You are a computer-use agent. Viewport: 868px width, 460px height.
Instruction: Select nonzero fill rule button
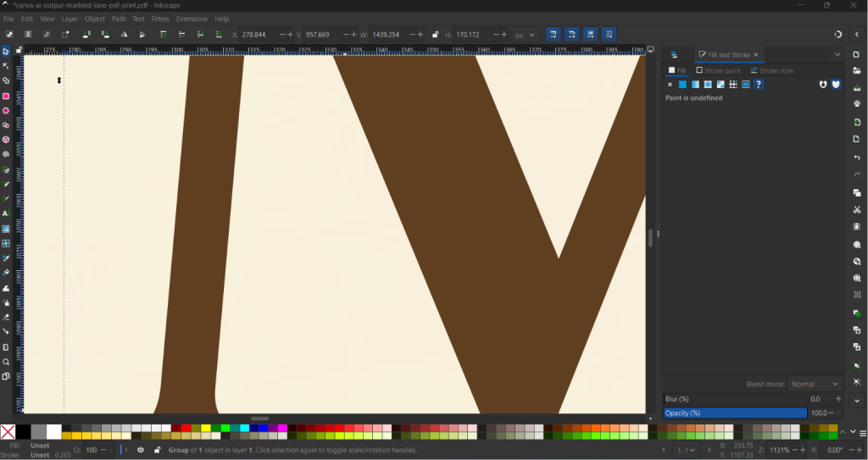pyautogui.click(x=836, y=85)
